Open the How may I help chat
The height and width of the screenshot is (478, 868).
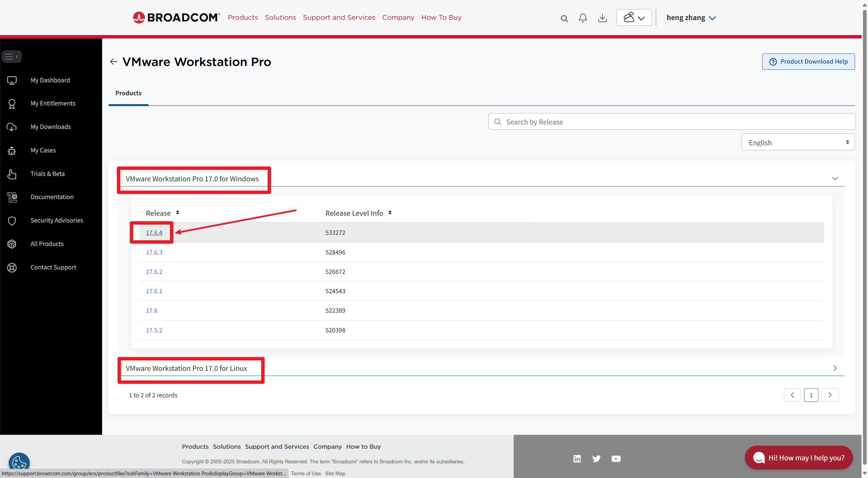[799, 458]
